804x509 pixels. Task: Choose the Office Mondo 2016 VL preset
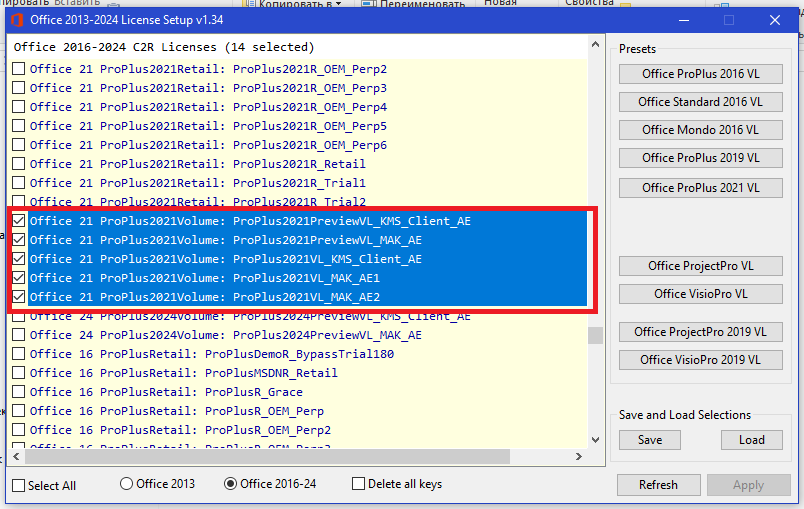click(x=700, y=130)
